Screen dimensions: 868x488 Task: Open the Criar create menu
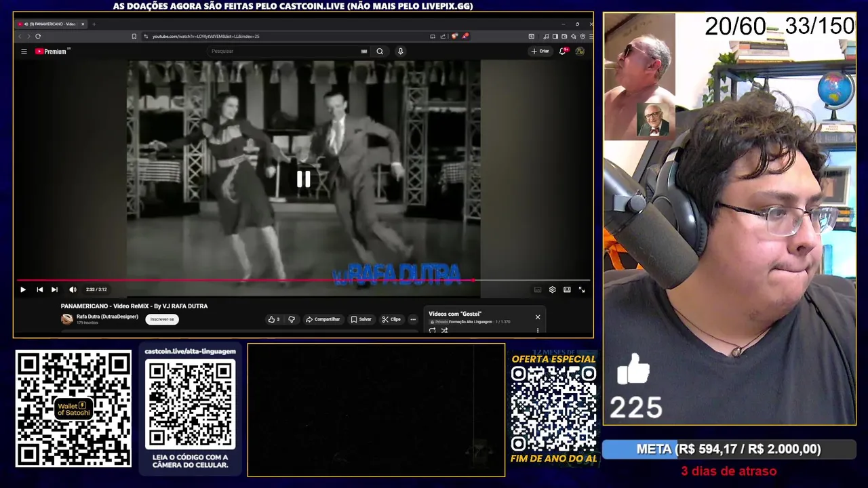point(540,52)
